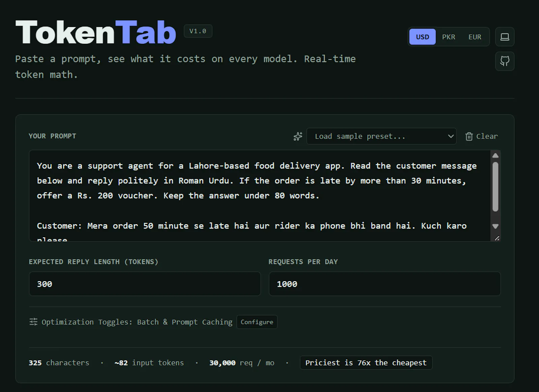Image resolution: width=539 pixels, height=392 pixels.
Task: Click the 30,000 req / mo stat
Action: coord(242,363)
